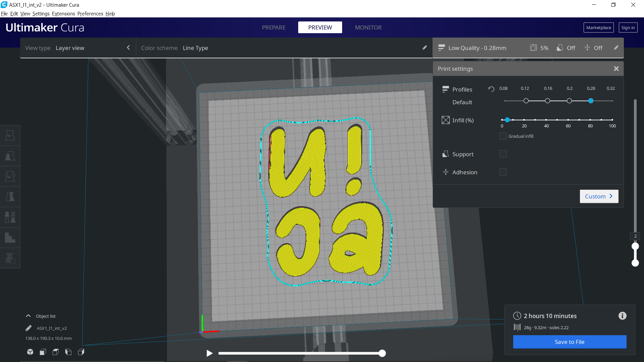Collapse the View type Layer view panel
644x362 pixels.
click(128, 48)
